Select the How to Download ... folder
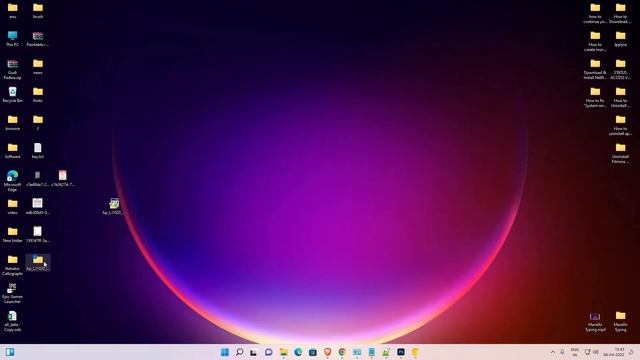 620,13
